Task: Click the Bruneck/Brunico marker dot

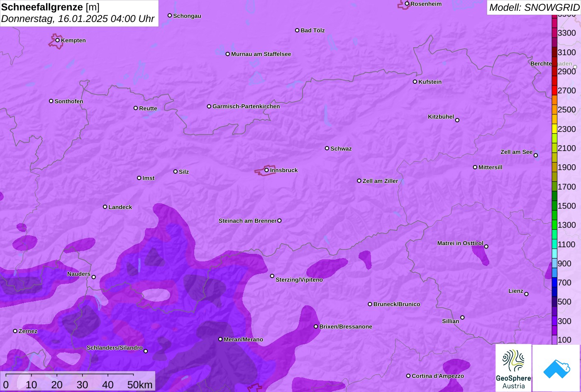Action: (370, 304)
